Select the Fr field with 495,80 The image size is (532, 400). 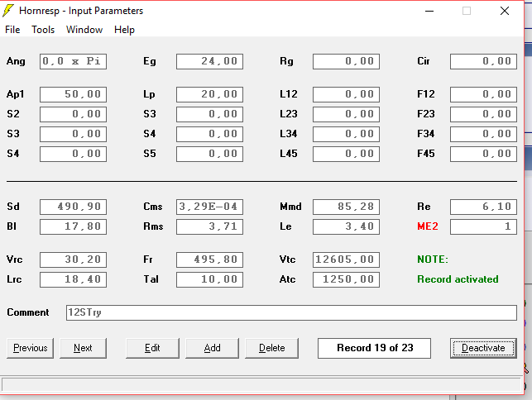coord(209,260)
